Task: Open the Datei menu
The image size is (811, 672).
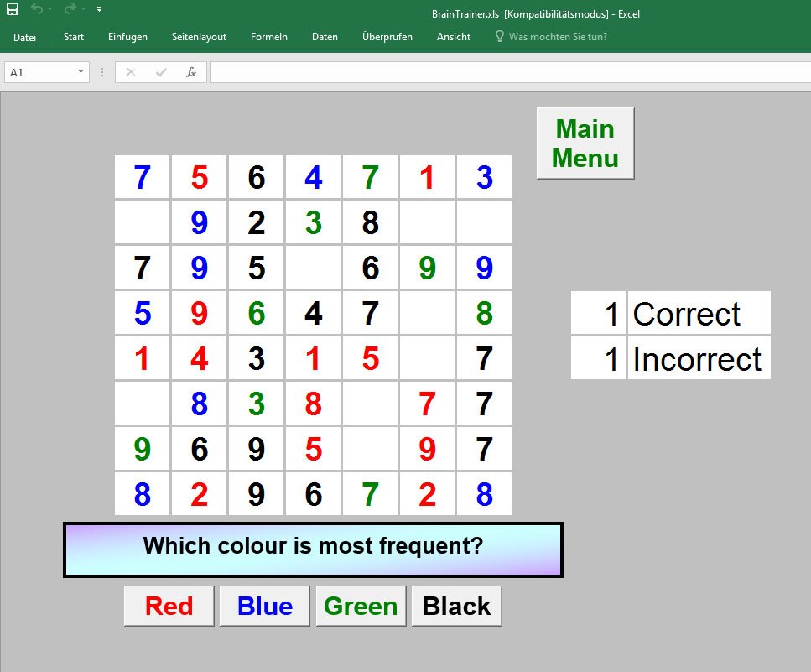Action: [x=24, y=37]
